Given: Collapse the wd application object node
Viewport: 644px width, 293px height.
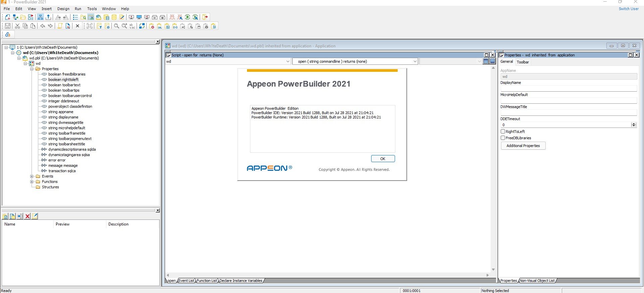Looking at the screenshot, I should pyautogui.click(x=26, y=63).
